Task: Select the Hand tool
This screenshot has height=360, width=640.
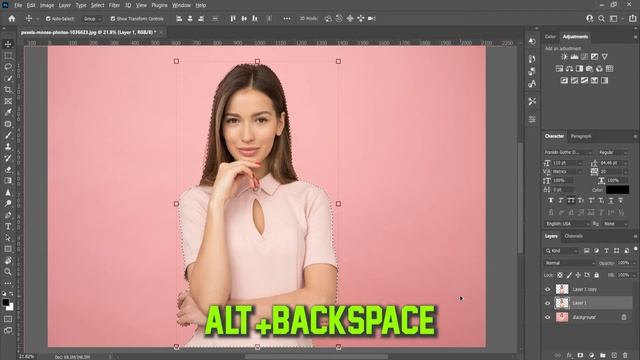Action: coord(8,260)
